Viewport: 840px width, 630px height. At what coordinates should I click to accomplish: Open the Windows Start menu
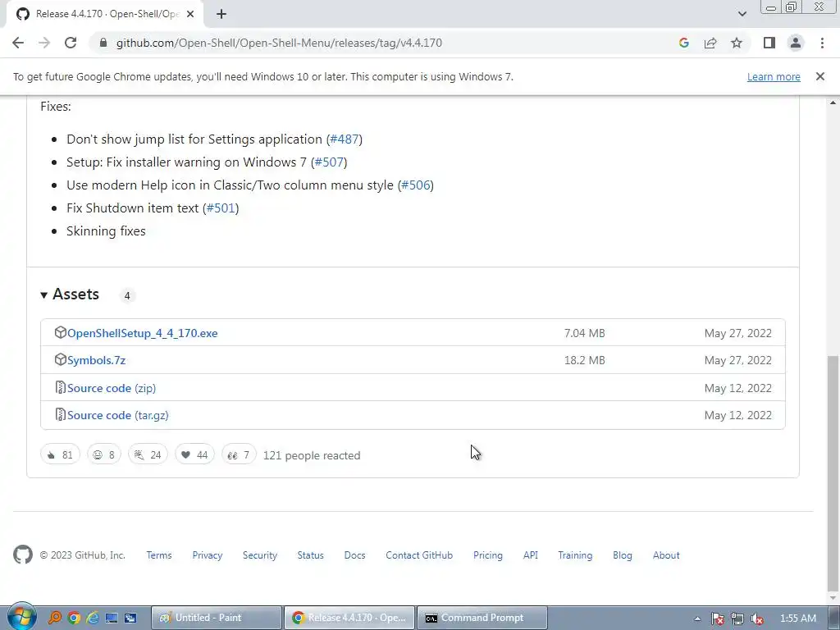[x=21, y=617]
